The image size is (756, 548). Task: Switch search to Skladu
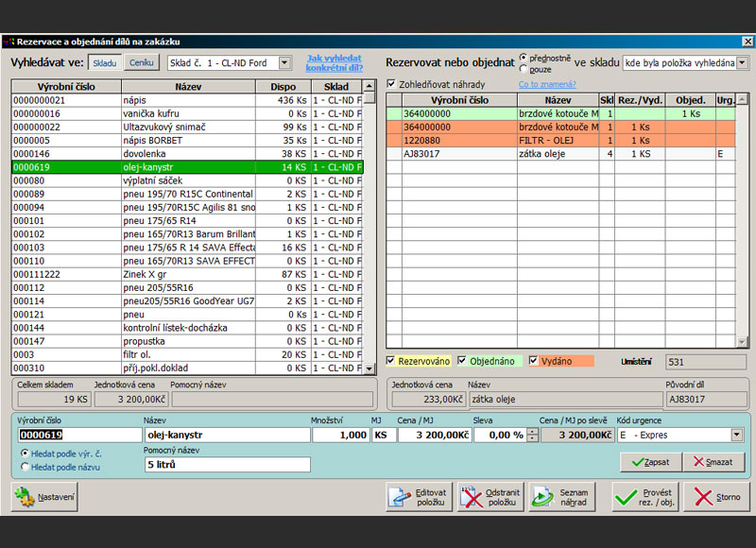point(105,62)
